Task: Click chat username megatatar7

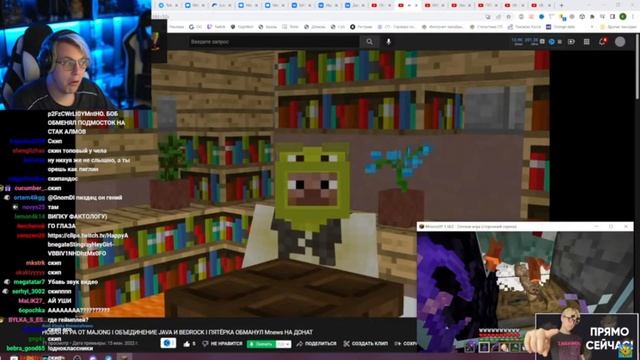Action: [x=29, y=282]
